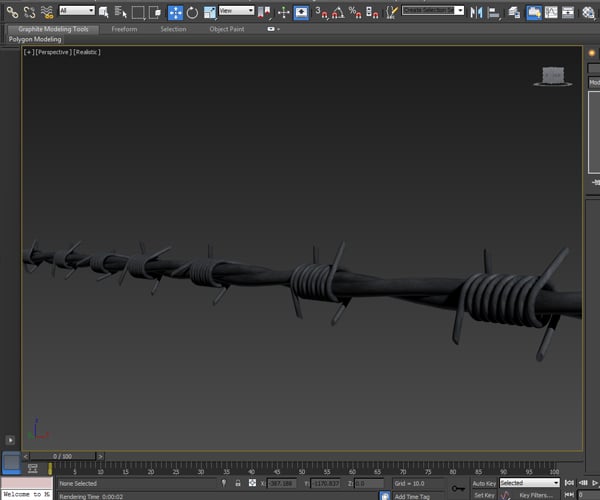Switch to the Freeform ribbon tab
600x500 pixels.
[x=124, y=29]
